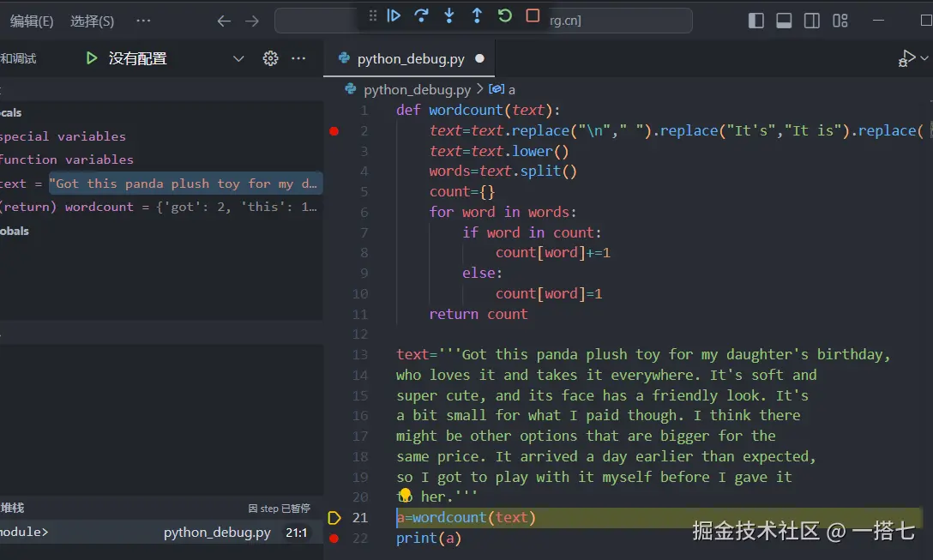The height and width of the screenshot is (560, 933).
Task: Click the Step Into debug icon
Action: coord(449,15)
